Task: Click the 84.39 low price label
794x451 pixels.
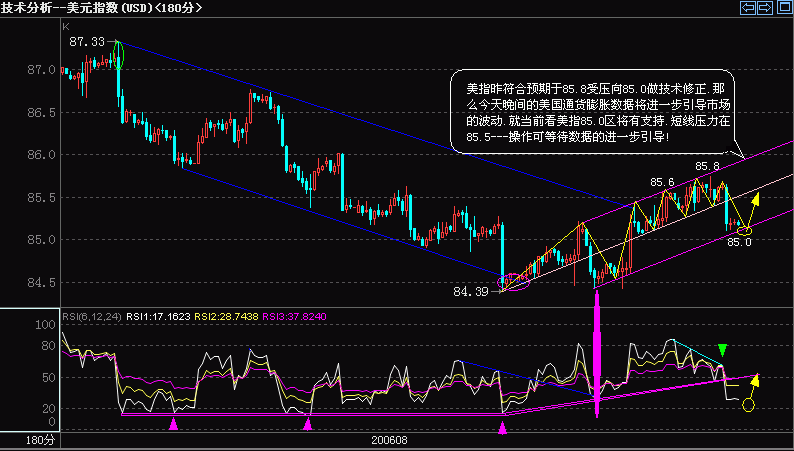Action: [x=470, y=291]
